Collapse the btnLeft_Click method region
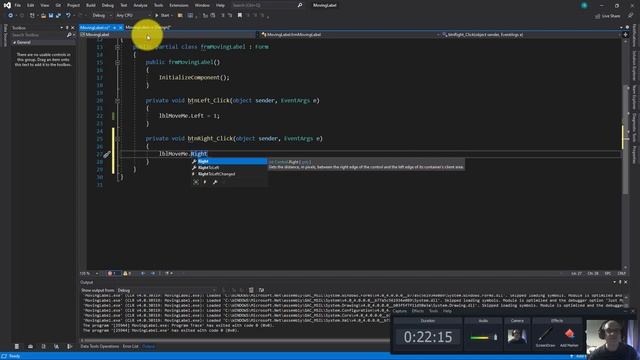Screen dimensions: 640x360 (x=118, y=100)
